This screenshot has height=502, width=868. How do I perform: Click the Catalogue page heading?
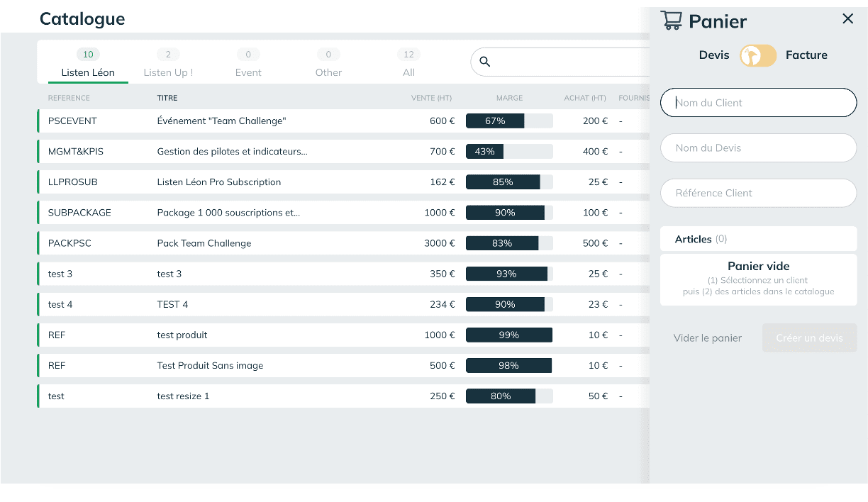(x=82, y=19)
